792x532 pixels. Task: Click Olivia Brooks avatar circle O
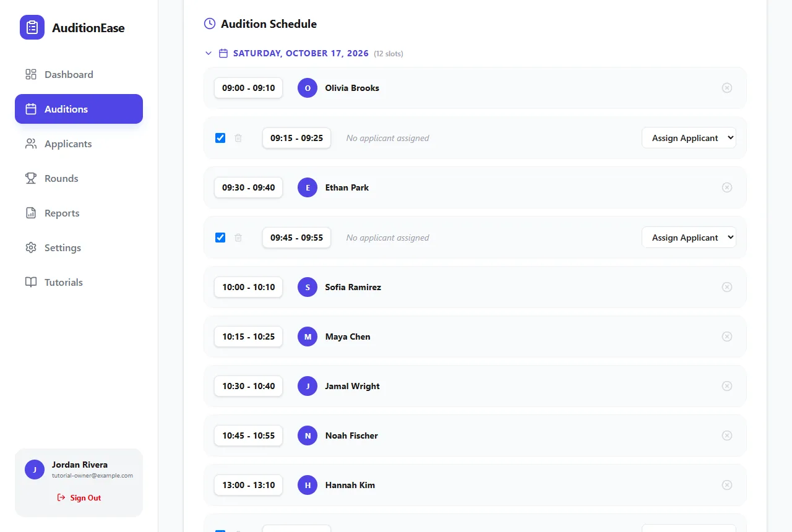point(308,88)
